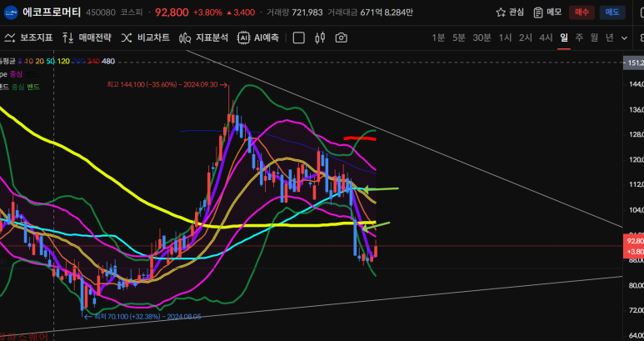Viewport: 644px width, 341px height.
Task: Click the stock code 450080
Action: tap(101, 13)
